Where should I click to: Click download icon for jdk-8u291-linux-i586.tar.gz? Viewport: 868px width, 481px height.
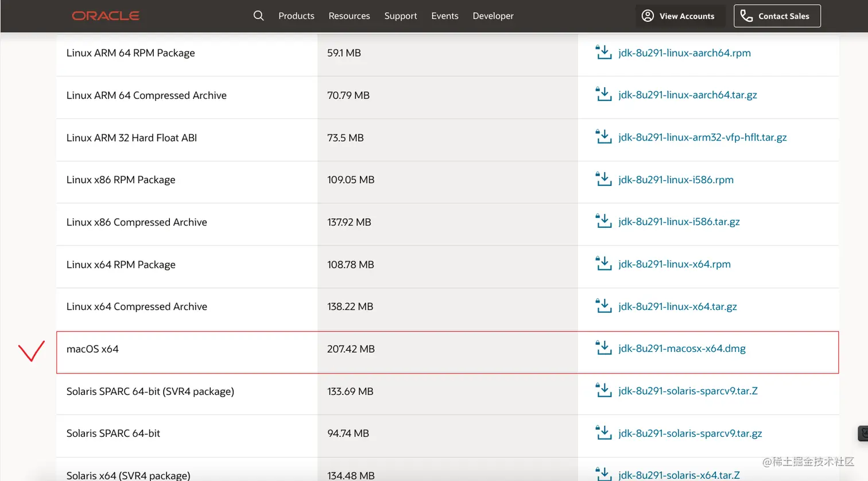click(603, 222)
